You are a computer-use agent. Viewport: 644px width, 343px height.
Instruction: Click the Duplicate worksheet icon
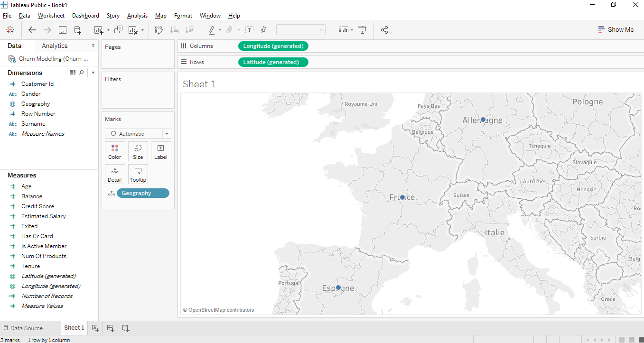tap(118, 30)
